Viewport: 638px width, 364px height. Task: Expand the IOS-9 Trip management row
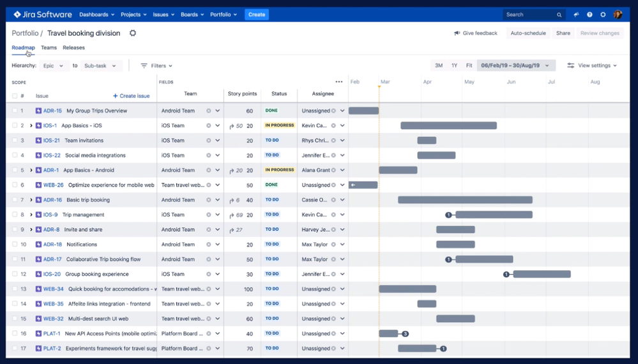tap(31, 215)
